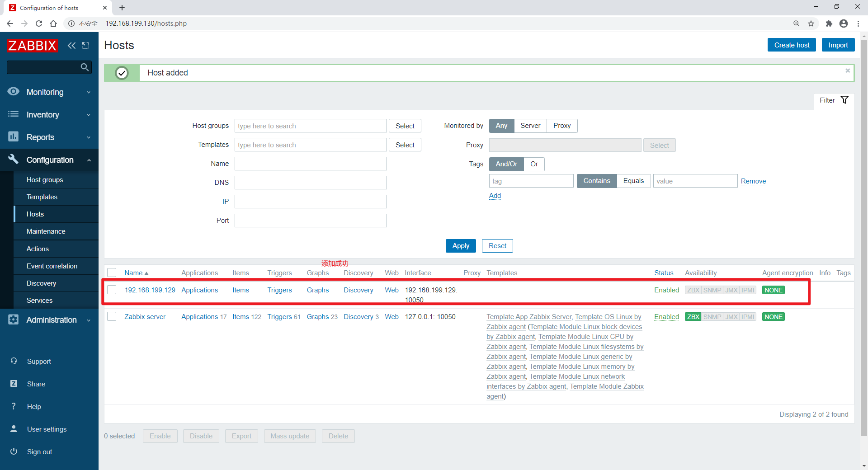The height and width of the screenshot is (470, 868).
Task: Select Contains tag operator
Action: pos(597,181)
